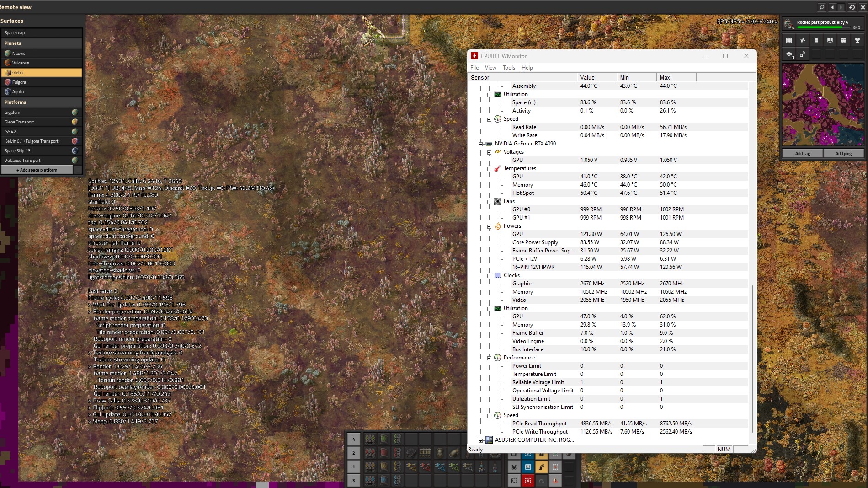
Task: Open the ISS 42 platform
Action: (x=42, y=131)
